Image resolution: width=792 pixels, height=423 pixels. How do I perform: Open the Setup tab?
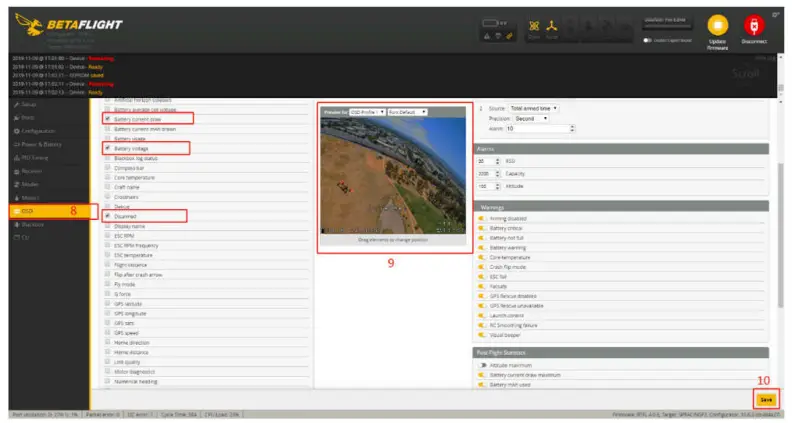48,104
